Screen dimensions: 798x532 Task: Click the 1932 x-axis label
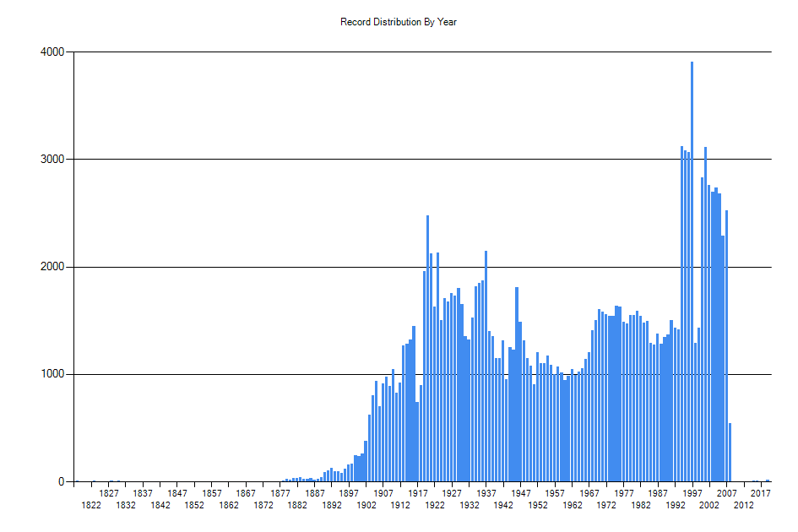click(470, 505)
